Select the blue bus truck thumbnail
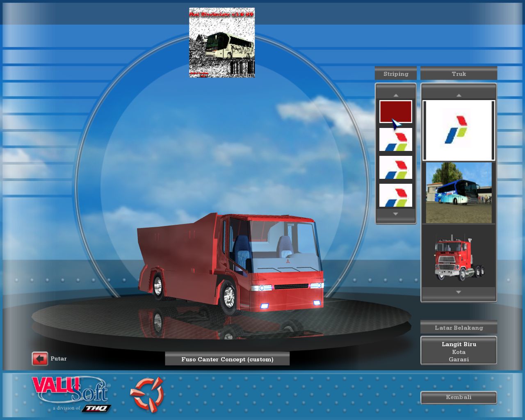 [459, 193]
